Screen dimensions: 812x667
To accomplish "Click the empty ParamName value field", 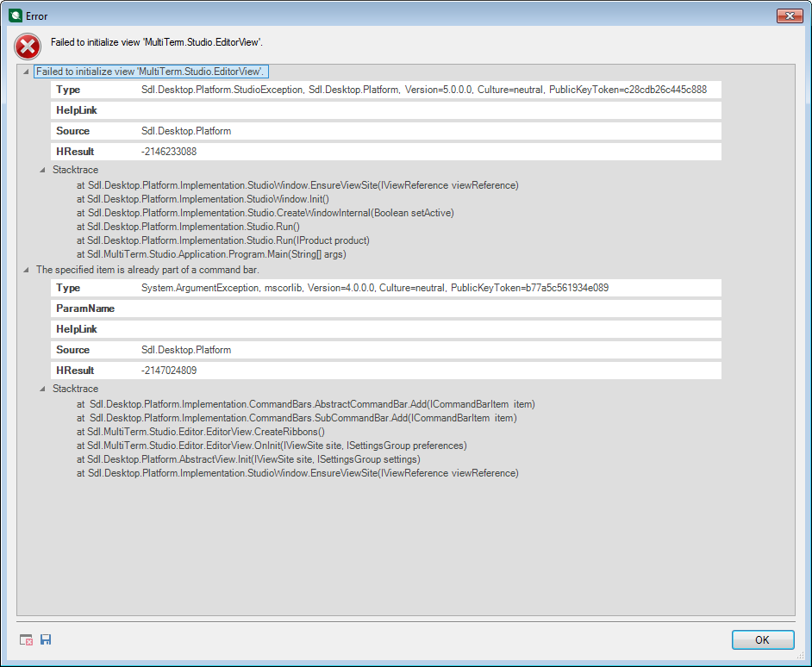I will click(429, 309).
